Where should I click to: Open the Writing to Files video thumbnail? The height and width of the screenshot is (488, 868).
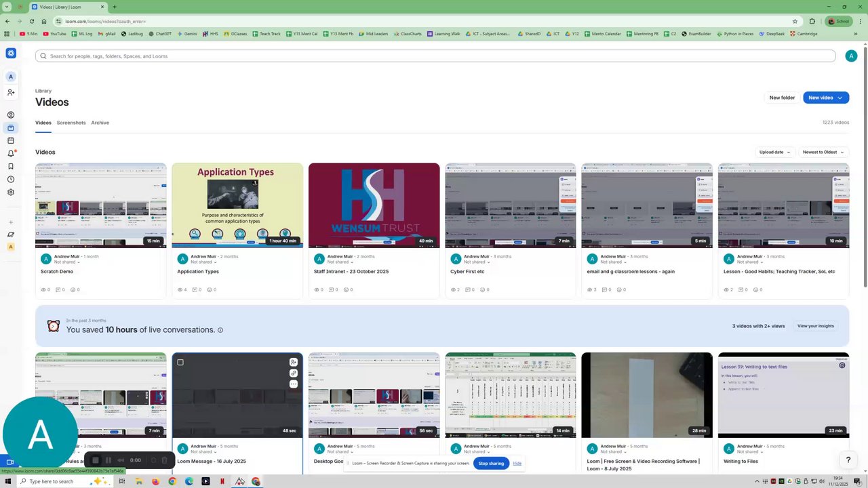783,395
